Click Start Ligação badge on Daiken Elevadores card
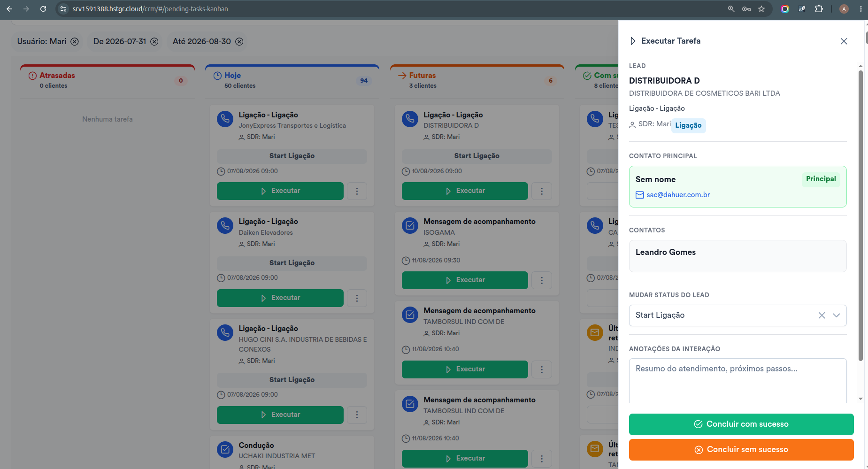The image size is (868, 469). tap(292, 263)
